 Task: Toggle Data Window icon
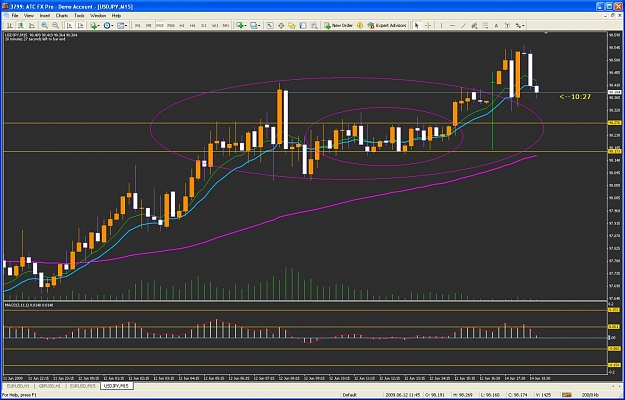pyautogui.click(x=281, y=25)
